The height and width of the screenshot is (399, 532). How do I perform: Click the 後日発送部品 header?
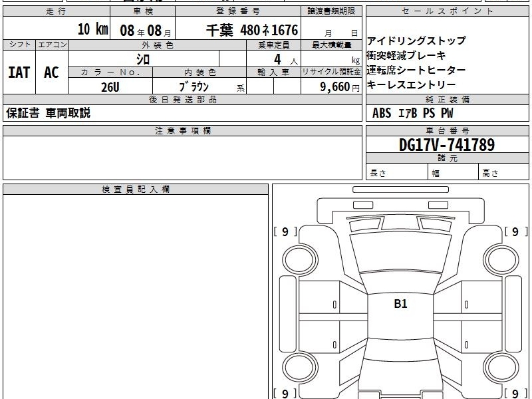(182, 100)
